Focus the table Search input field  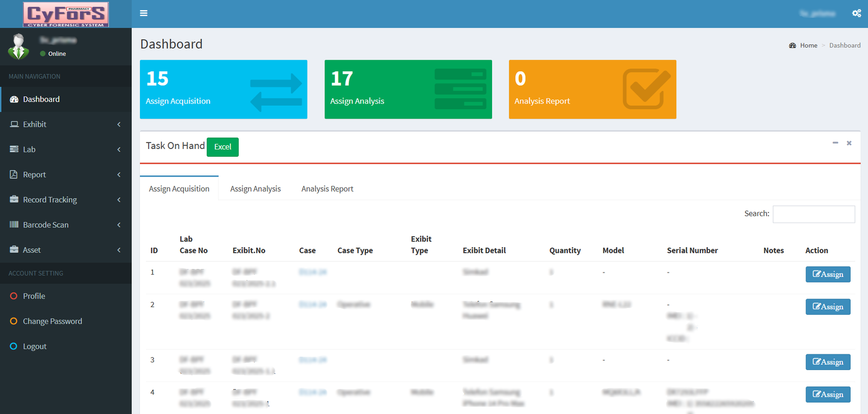814,214
